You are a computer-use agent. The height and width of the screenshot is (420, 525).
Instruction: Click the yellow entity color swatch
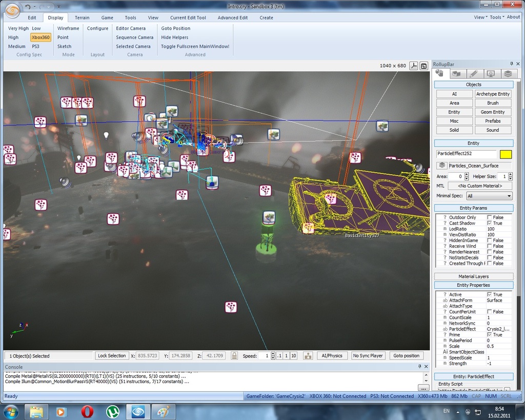tap(506, 154)
